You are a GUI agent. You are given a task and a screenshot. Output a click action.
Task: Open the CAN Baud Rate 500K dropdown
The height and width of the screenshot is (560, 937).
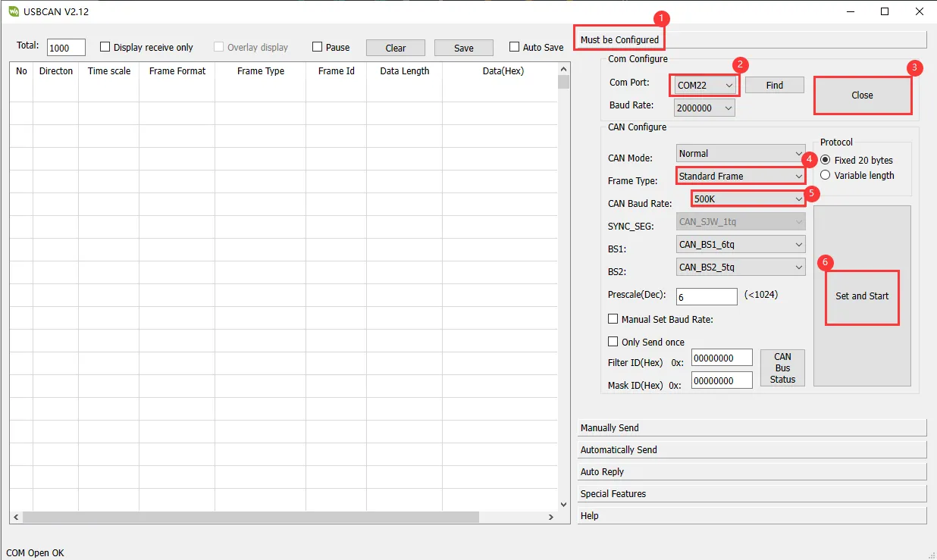[x=748, y=199]
